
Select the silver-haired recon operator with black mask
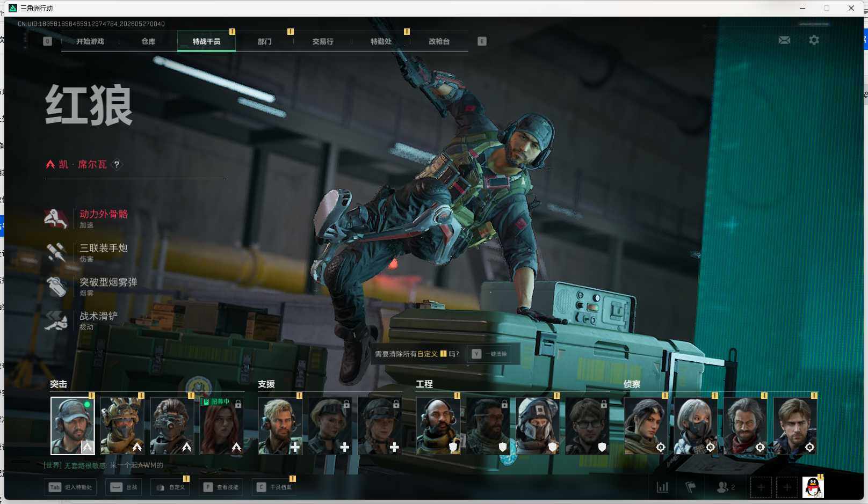[x=696, y=426]
